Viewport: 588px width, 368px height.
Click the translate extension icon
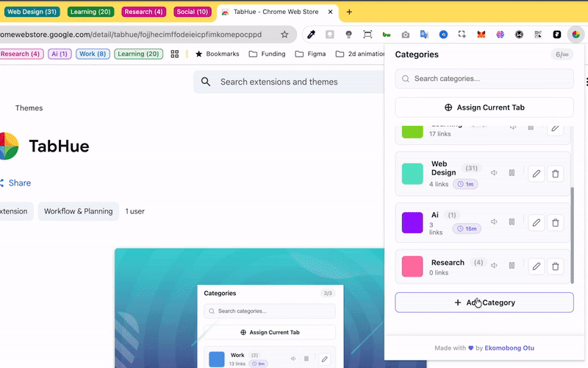click(424, 35)
